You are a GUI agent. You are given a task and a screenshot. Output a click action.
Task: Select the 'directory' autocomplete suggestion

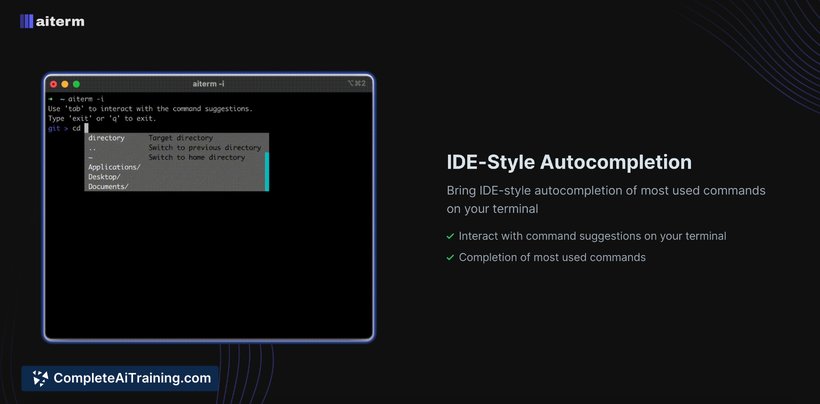[177, 138]
